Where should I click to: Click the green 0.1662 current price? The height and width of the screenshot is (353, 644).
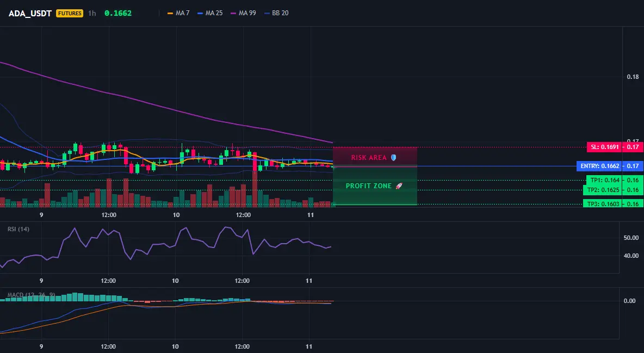(x=118, y=13)
